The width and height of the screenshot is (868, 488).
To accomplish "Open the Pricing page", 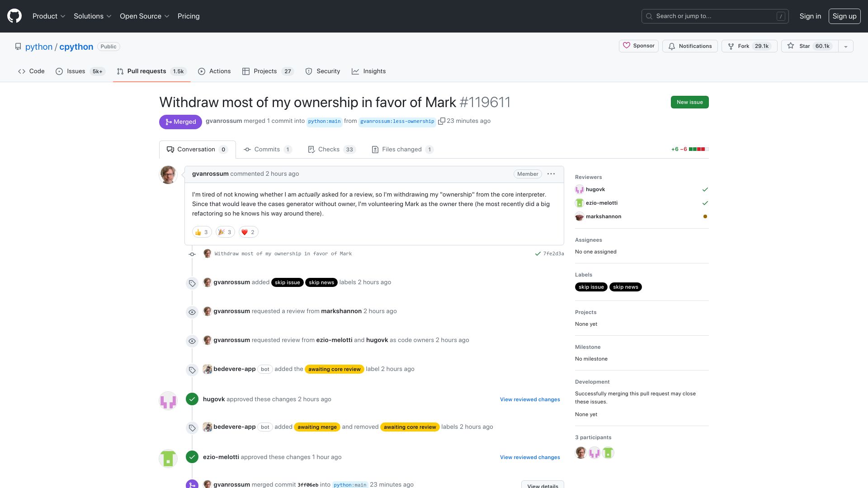I will coord(189,16).
